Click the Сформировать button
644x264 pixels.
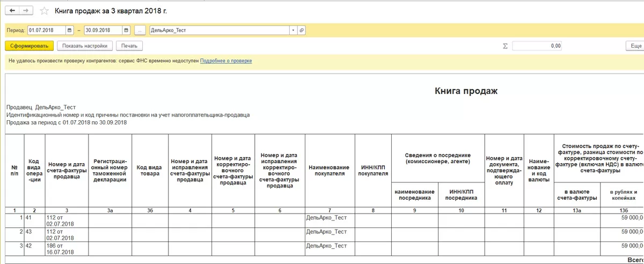30,46
